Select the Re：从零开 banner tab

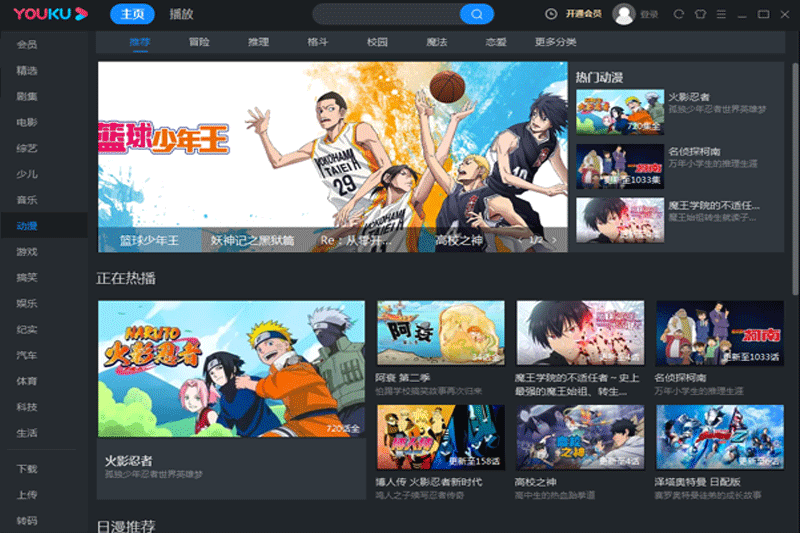pos(356,240)
